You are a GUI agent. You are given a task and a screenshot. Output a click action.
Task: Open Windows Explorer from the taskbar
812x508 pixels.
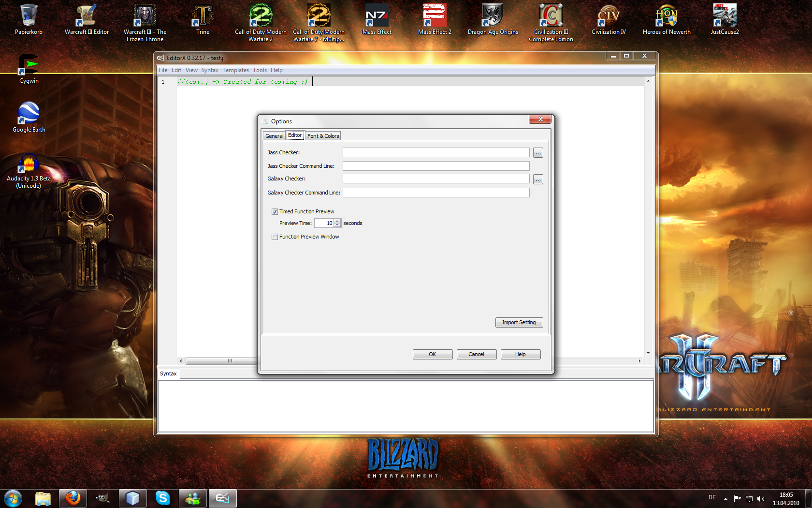pyautogui.click(x=43, y=498)
